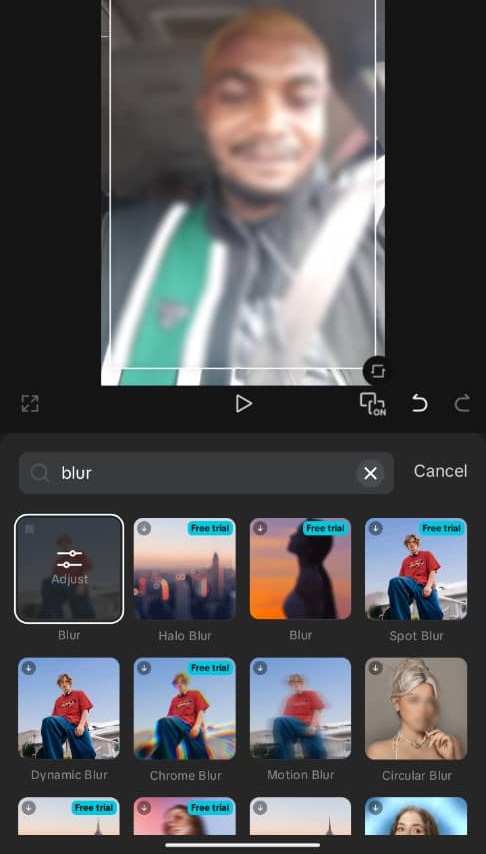Select the Chrome Blur effect
This screenshot has width=486, height=854.
185,708
